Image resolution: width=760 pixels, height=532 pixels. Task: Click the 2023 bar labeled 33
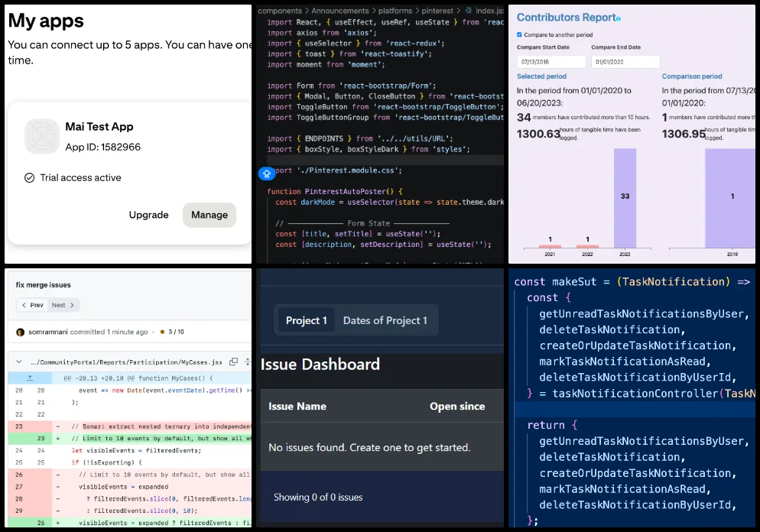click(625, 198)
